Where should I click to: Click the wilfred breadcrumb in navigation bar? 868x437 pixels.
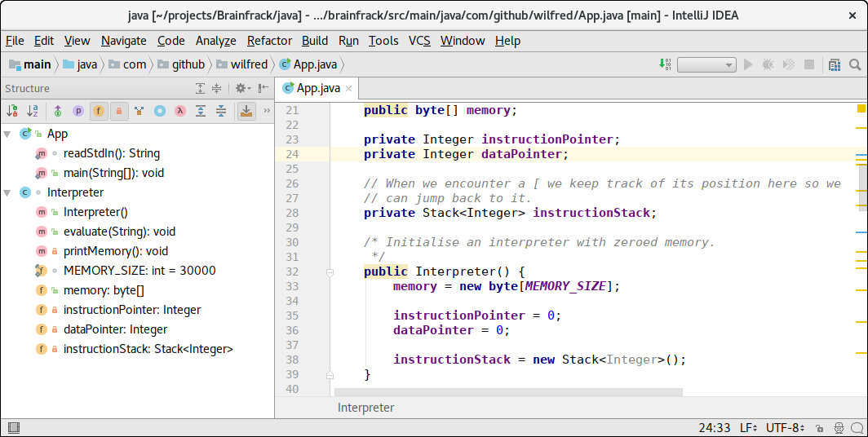click(x=249, y=64)
